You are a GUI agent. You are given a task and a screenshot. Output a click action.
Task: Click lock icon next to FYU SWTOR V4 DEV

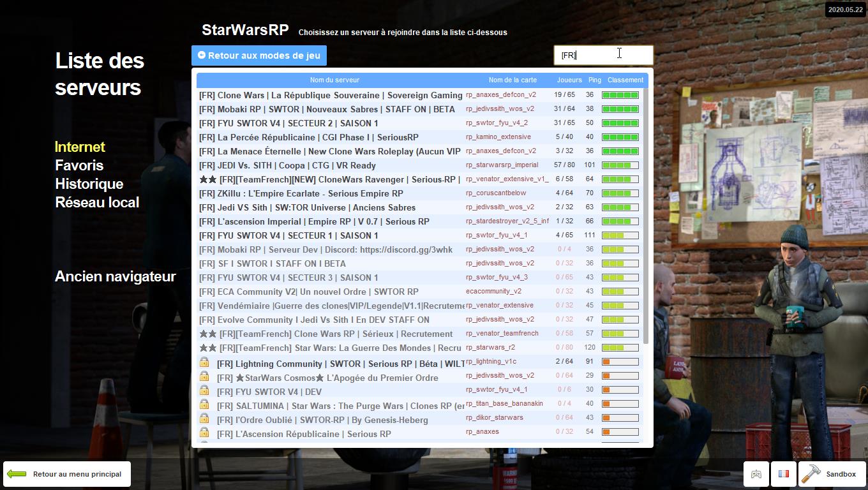click(x=204, y=390)
